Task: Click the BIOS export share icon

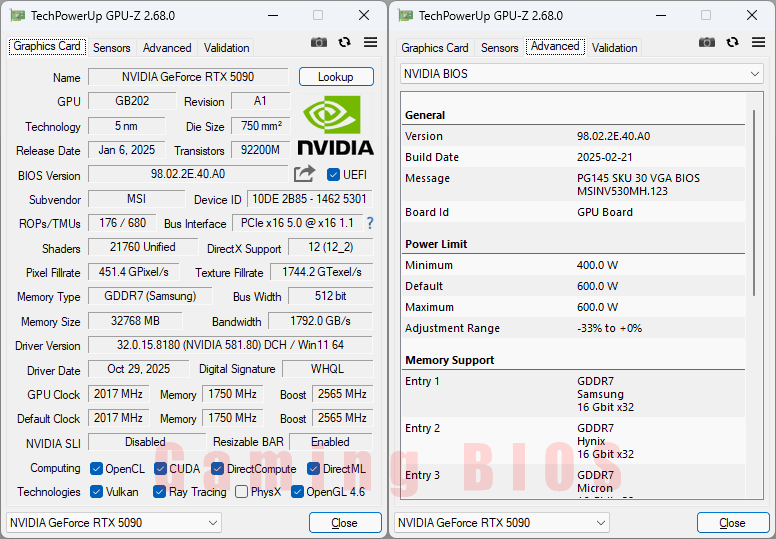Action: point(304,174)
